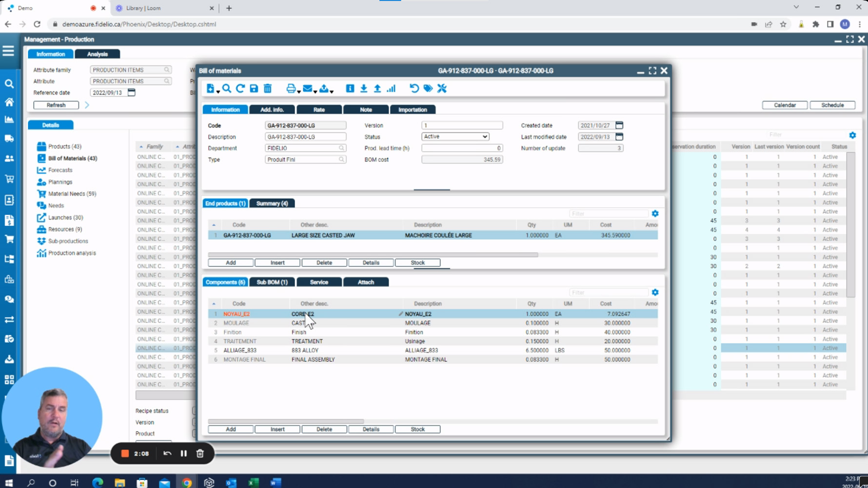The image size is (868, 488).
Task: Open the Status dropdown
Action: pyautogui.click(x=455, y=137)
